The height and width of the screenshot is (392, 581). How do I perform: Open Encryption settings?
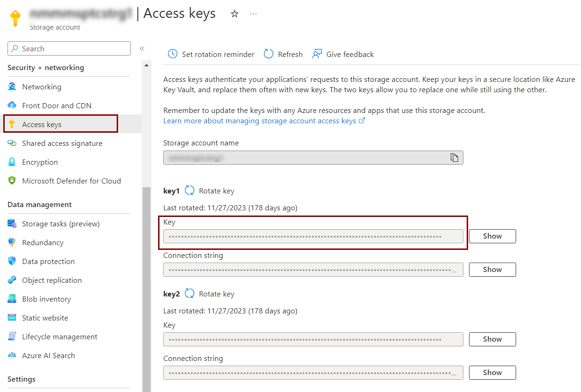[x=40, y=162]
